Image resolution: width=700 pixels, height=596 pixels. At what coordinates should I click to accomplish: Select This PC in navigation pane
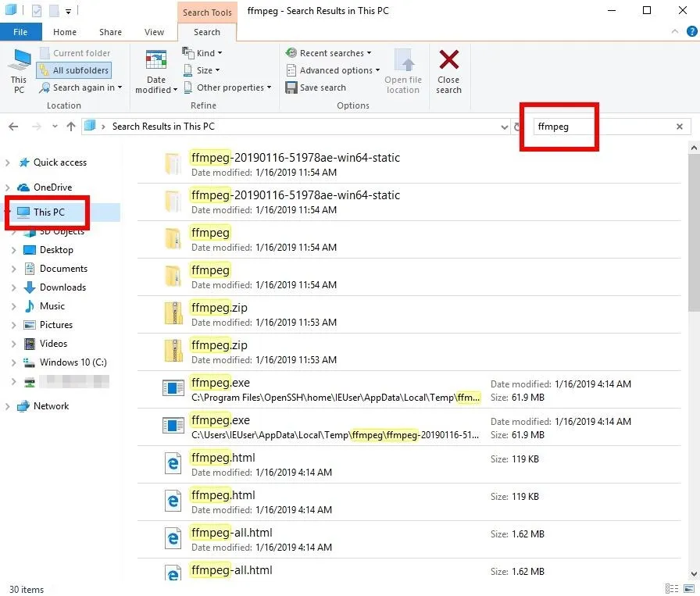(x=48, y=212)
